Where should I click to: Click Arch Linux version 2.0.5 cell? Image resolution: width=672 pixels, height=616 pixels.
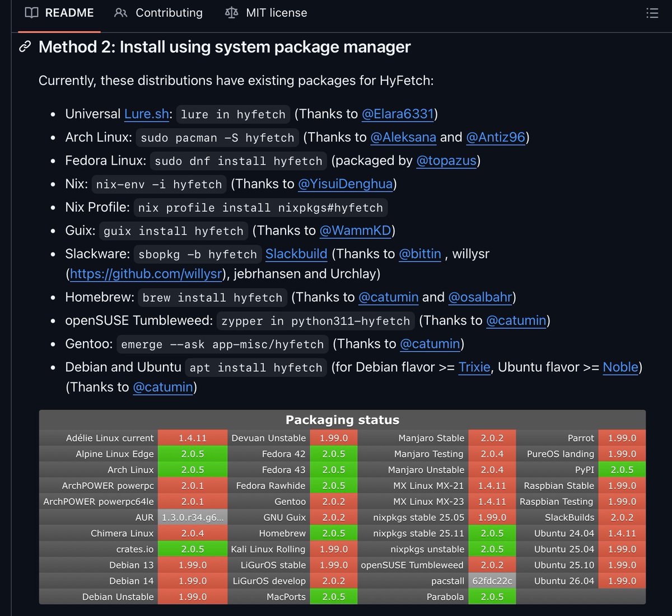pos(193,470)
